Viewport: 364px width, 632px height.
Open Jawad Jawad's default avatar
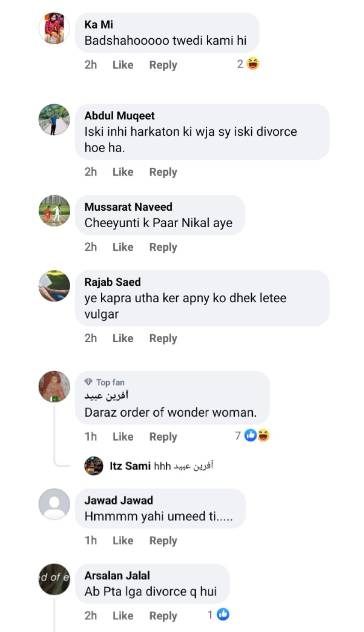54,504
